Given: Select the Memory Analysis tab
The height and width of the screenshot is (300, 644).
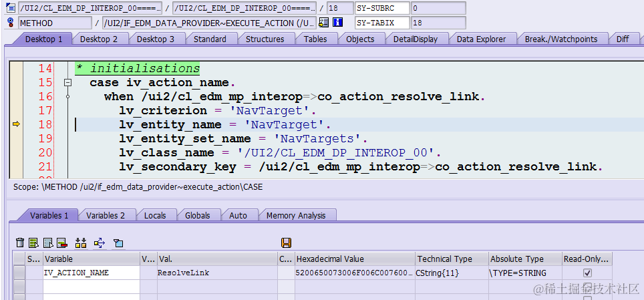Looking at the screenshot, I should tap(296, 215).
